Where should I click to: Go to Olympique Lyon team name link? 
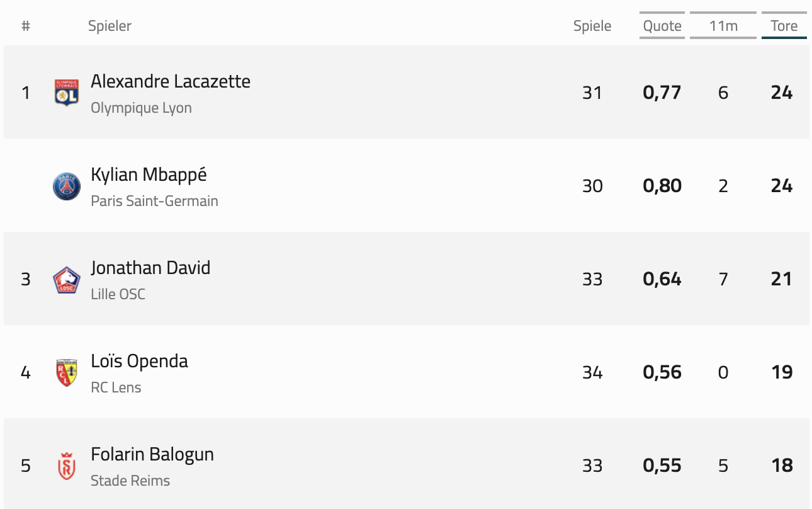click(141, 108)
